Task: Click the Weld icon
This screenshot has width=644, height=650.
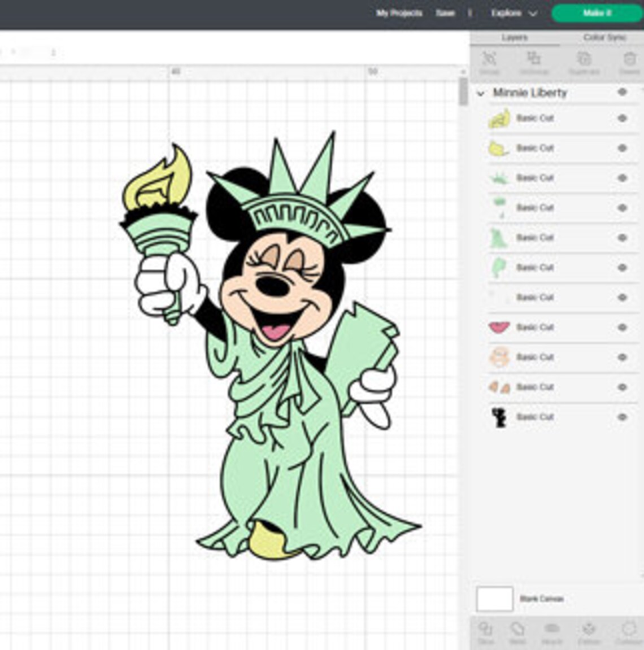Action: [517, 630]
